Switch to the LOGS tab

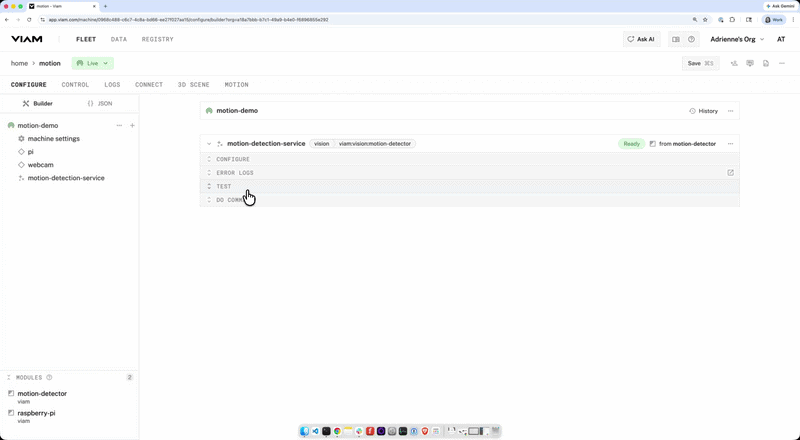pyautogui.click(x=112, y=85)
